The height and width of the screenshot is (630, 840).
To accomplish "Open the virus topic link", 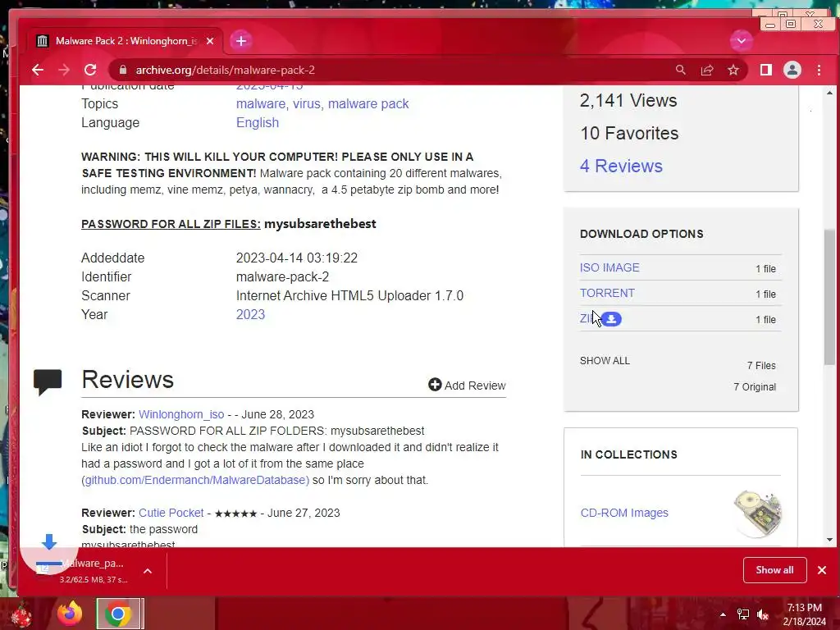I will [307, 104].
